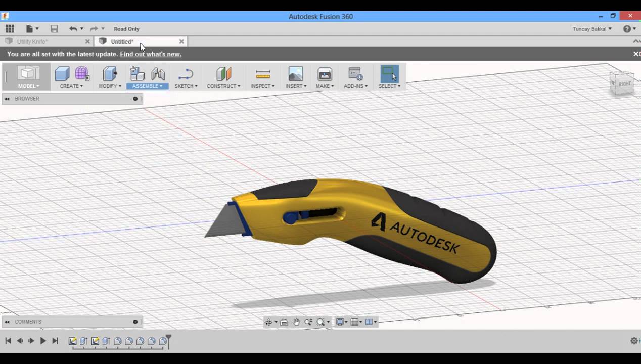Click the Press Pull modify icon

pyautogui.click(x=110, y=74)
